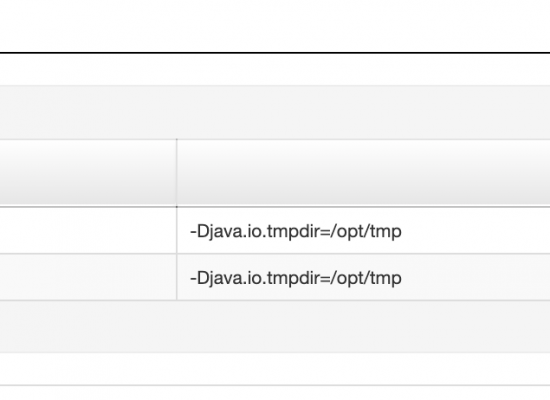Click the second -Djava.io.tmpdir=/opt/tmp cell
This screenshot has height=400, width=550.
click(x=363, y=277)
